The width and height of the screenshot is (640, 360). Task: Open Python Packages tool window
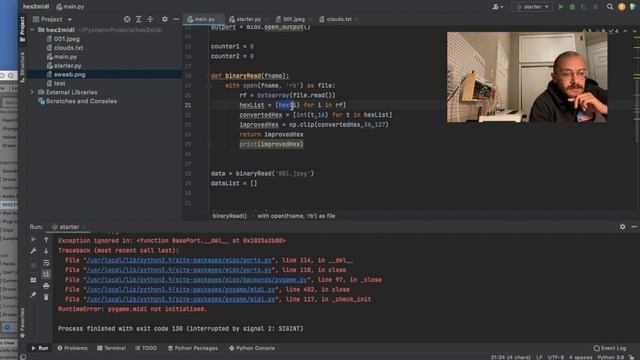(193, 348)
